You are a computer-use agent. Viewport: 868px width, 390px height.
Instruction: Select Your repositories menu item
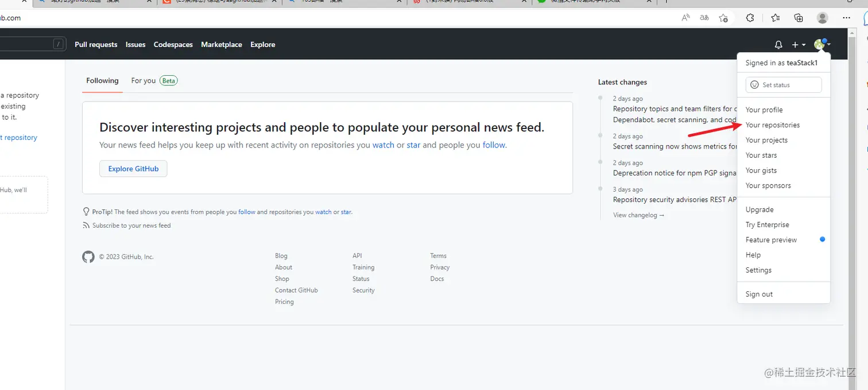(x=784, y=125)
